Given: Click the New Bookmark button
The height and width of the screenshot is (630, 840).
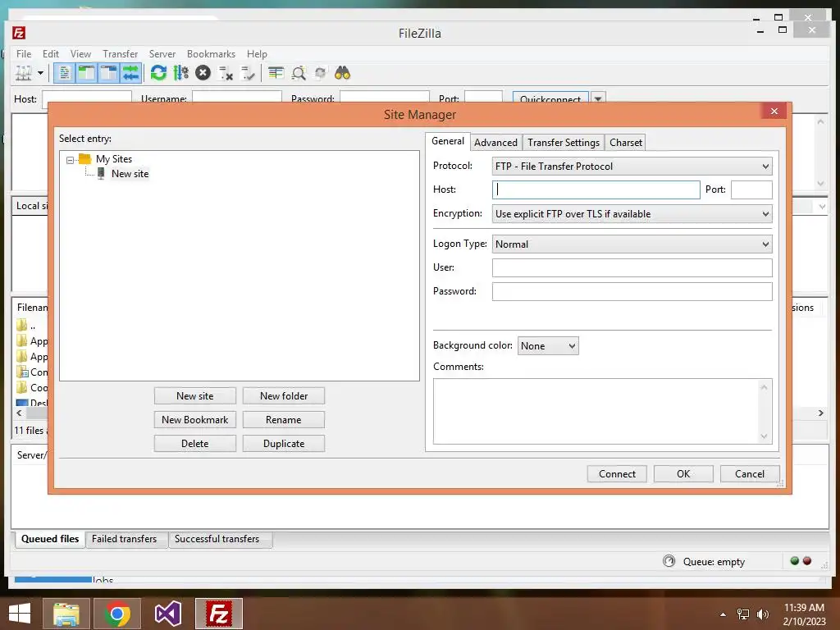Looking at the screenshot, I should pyautogui.click(x=195, y=420).
